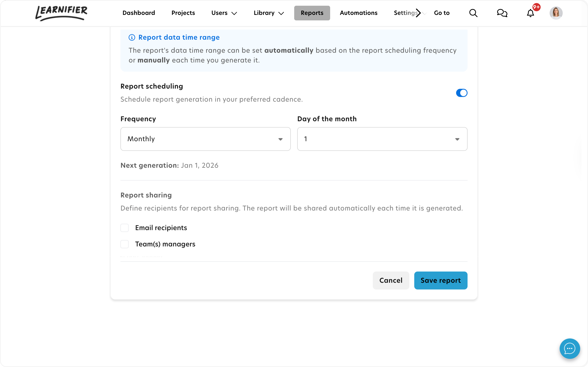Open the Day of the month dropdown
588x367 pixels.
382,139
